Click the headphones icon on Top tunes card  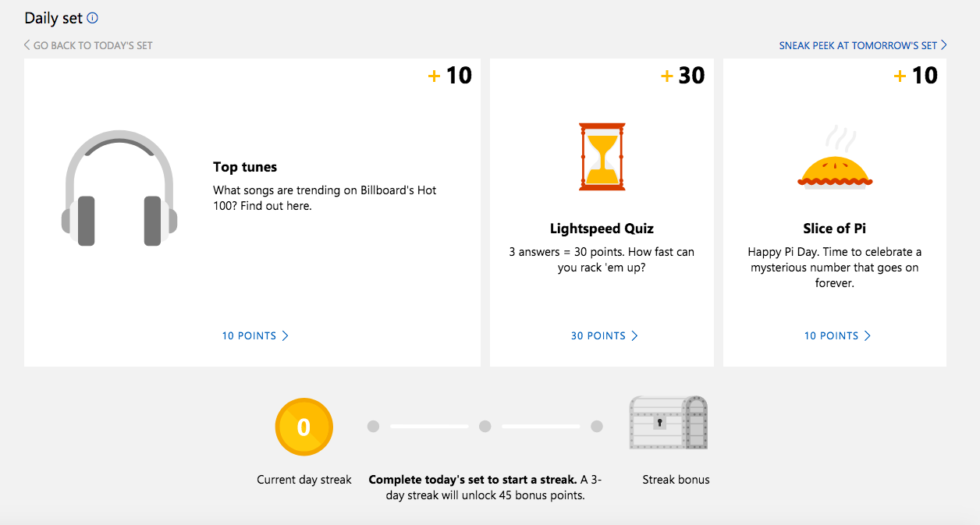(119, 190)
